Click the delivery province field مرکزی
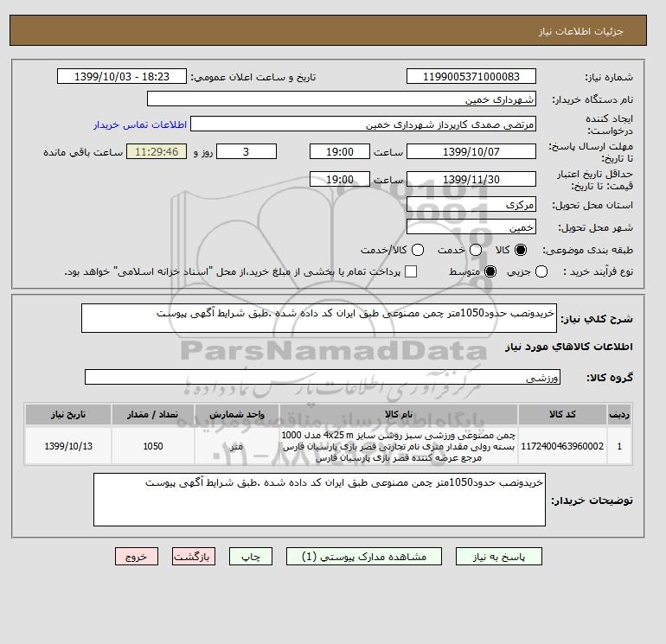Screen dimensions: 666x644 tap(471, 205)
